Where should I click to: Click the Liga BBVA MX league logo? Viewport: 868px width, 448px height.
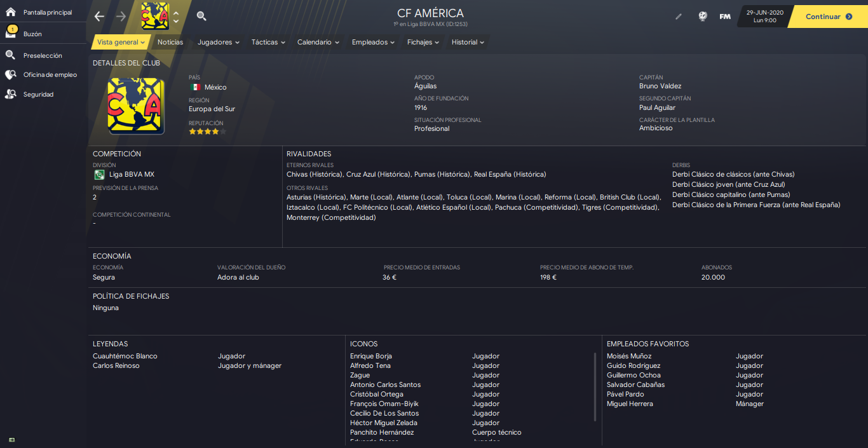point(99,175)
